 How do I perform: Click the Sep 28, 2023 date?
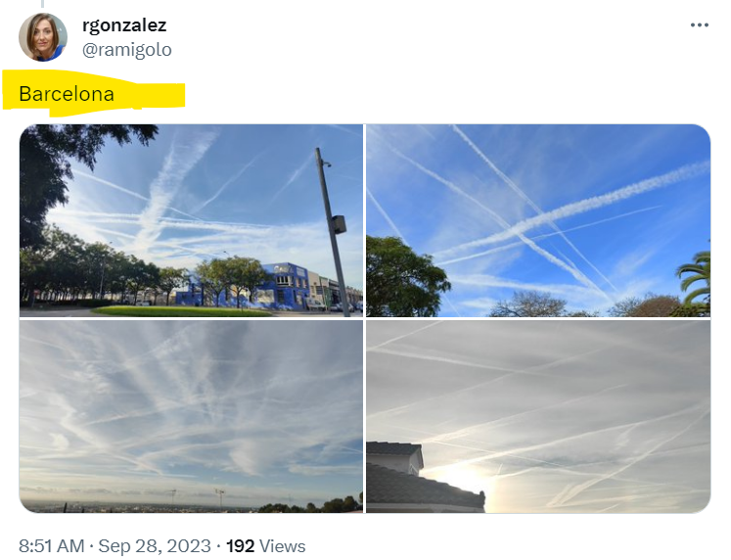click(155, 545)
